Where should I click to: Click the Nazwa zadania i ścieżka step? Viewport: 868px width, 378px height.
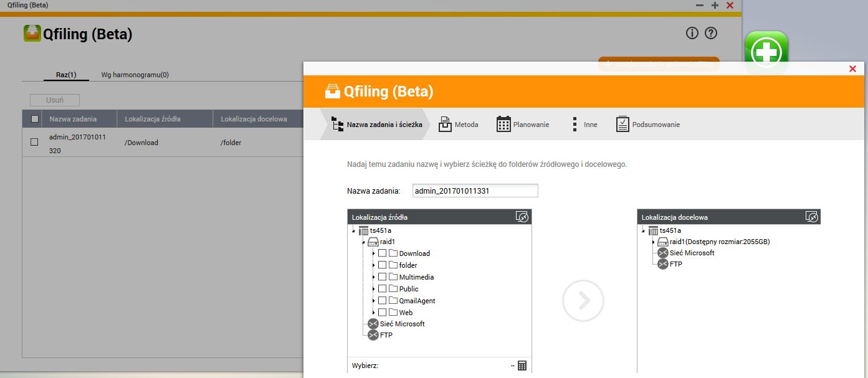(x=376, y=125)
